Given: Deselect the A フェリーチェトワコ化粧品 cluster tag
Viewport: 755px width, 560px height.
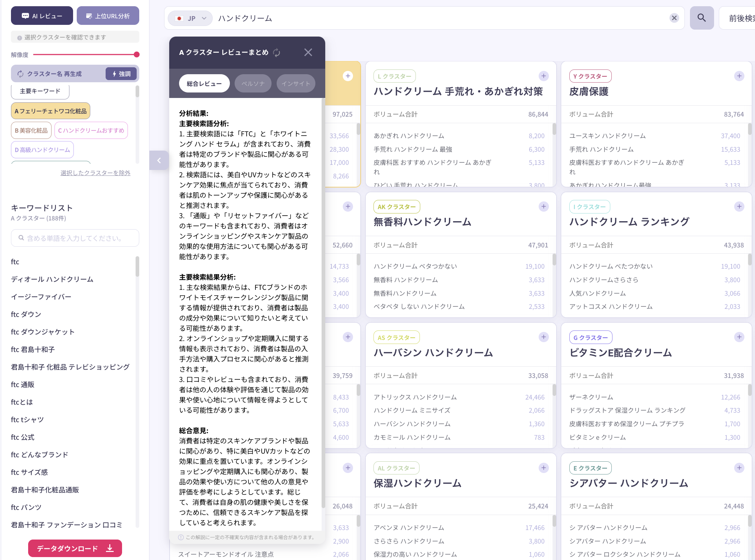Looking at the screenshot, I should 50,111.
